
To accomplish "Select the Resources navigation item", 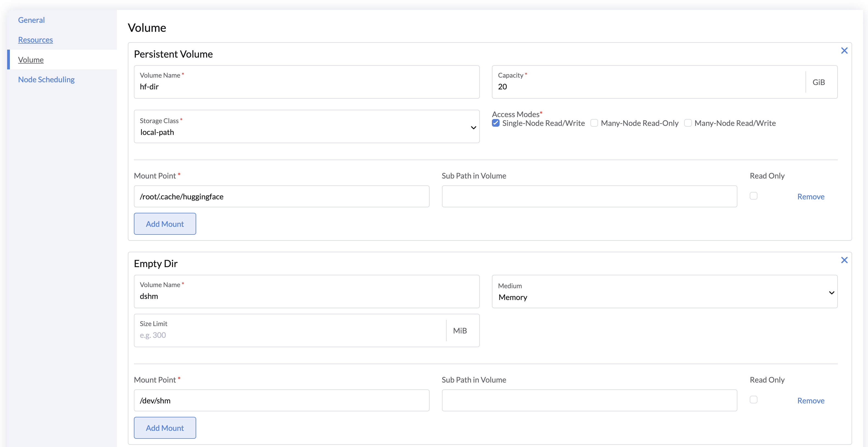I will coord(35,39).
